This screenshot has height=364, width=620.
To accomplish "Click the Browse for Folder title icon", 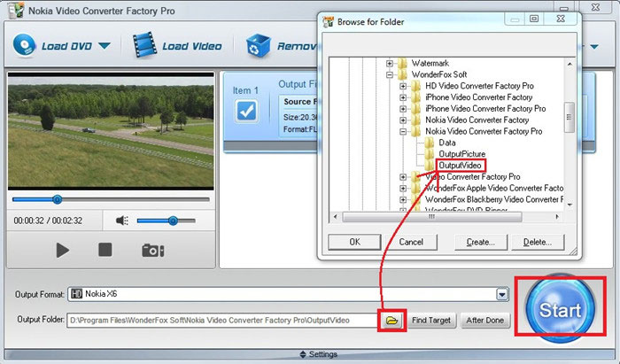I will (329, 22).
